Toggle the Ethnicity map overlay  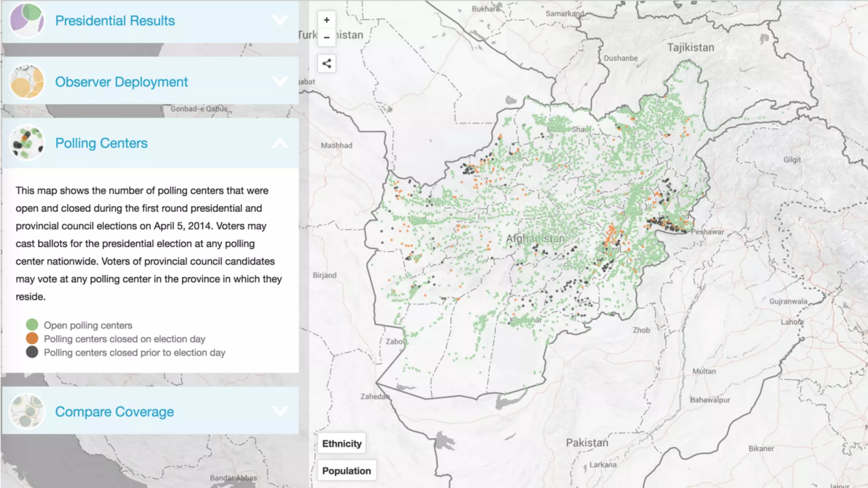(342, 444)
